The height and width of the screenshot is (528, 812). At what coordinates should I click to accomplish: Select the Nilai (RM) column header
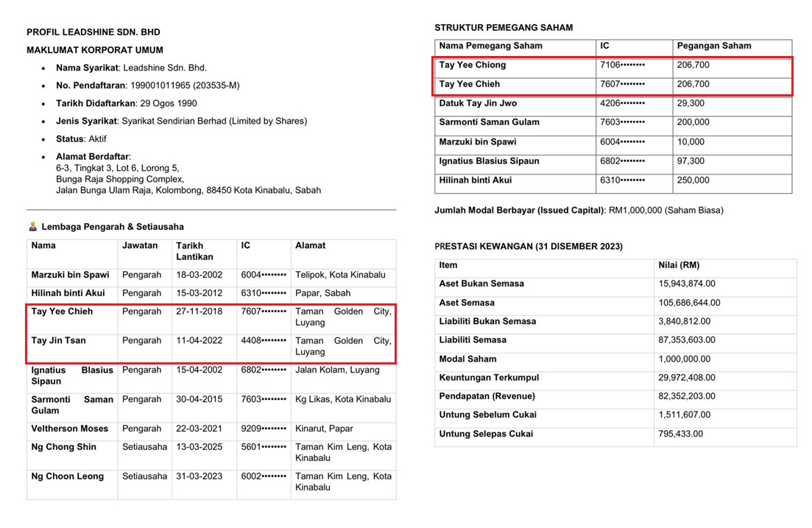coord(679,265)
